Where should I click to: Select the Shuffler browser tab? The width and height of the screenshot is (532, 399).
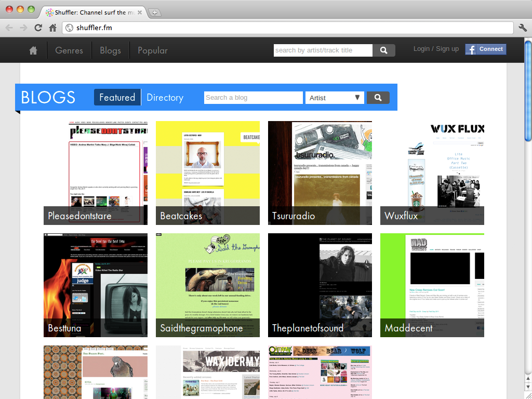tap(94, 12)
